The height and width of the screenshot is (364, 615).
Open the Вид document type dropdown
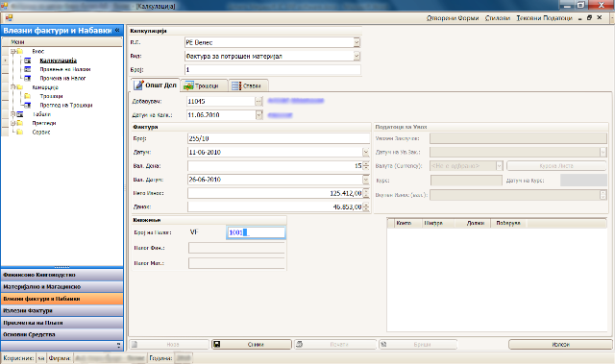pyautogui.click(x=357, y=56)
